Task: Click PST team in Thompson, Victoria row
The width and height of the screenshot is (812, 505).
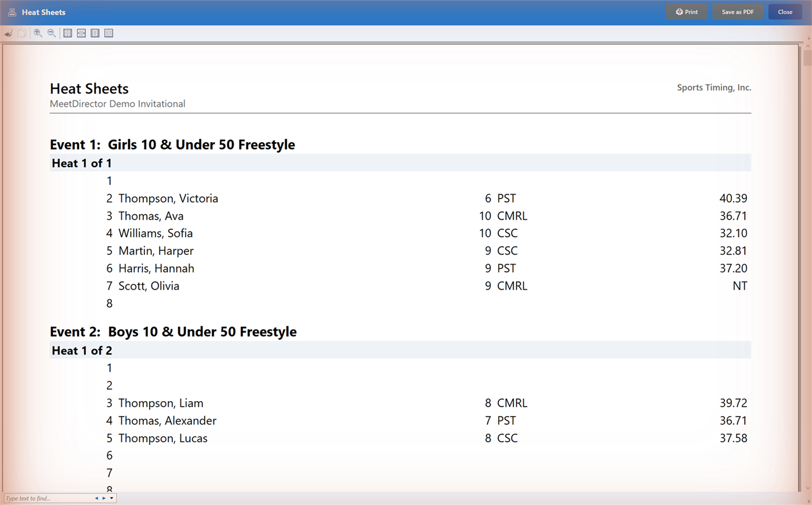Action: (x=506, y=199)
